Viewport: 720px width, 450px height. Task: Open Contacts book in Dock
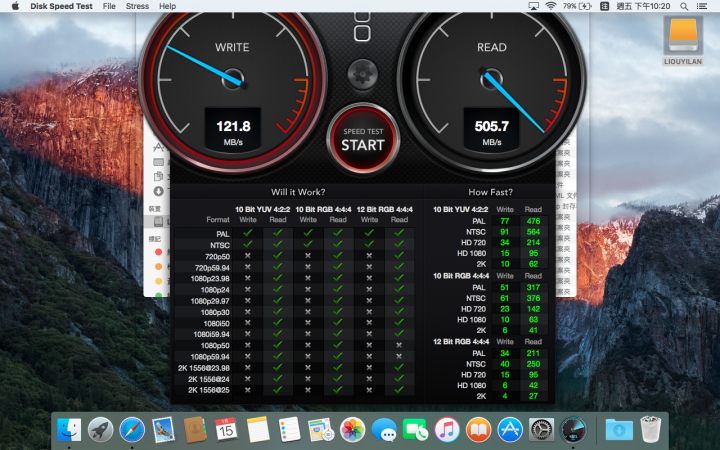(195, 430)
